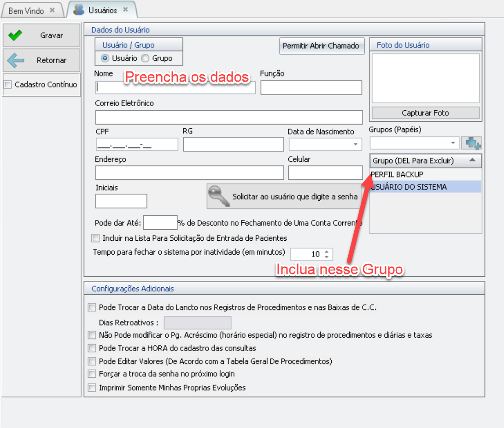This screenshot has height=428, width=504.
Task: Click the Nome input field
Action: (175, 88)
